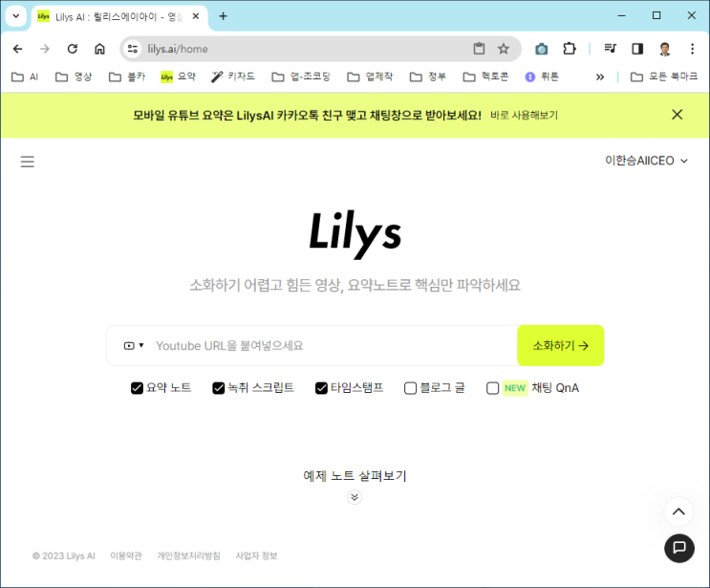Click the scroll-to-top arrow button

coord(678,512)
